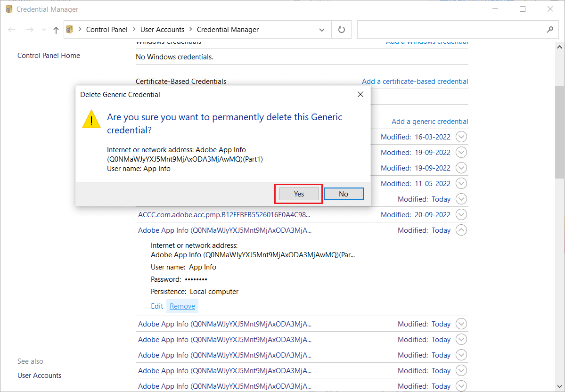Go up one level with Up arrow

click(56, 30)
